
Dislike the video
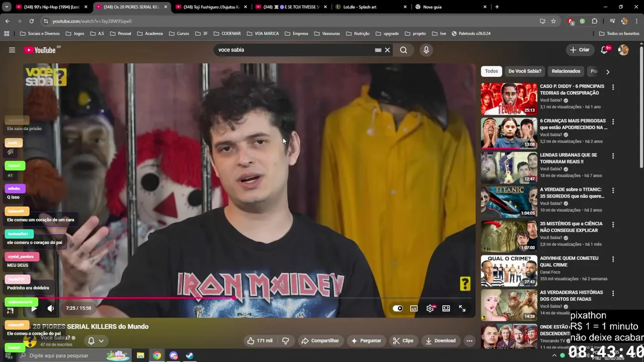point(286,340)
